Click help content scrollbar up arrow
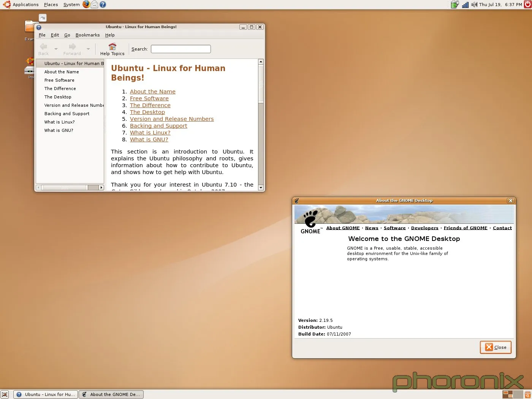Image resolution: width=532 pixels, height=399 pixels. 261,62
